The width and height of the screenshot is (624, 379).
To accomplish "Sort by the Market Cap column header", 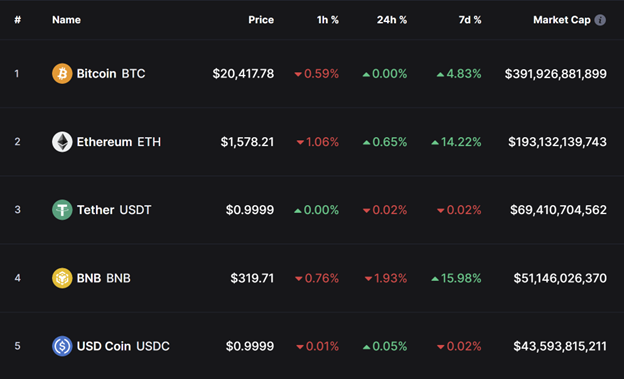I will (x=562, y=20).
